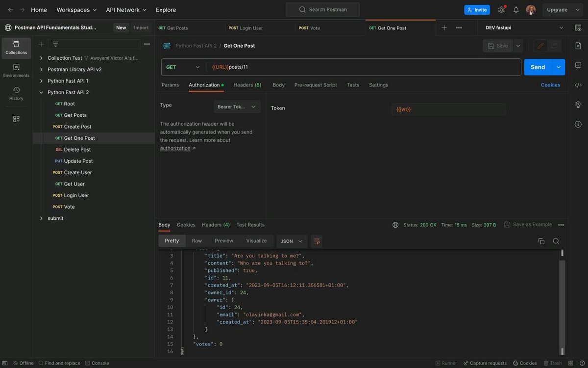588x368 pixels.
Task: Open the API Network menu
Action: coord(125,10)
